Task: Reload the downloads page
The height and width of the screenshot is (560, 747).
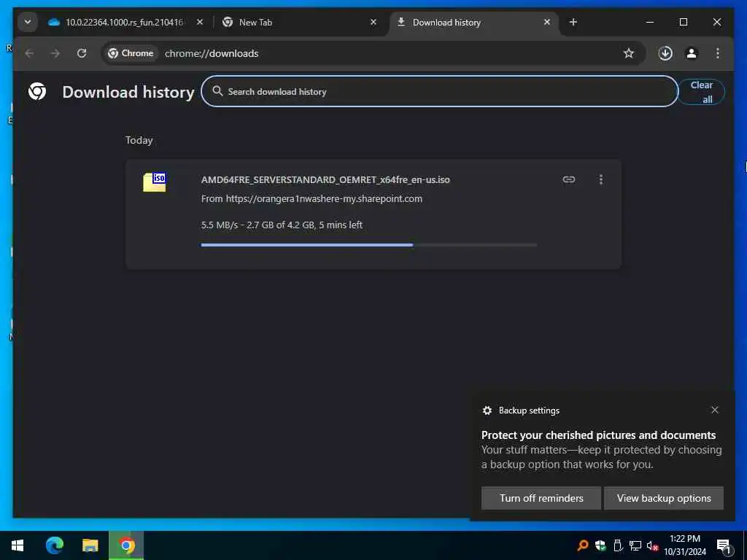Action: point(82,53)
